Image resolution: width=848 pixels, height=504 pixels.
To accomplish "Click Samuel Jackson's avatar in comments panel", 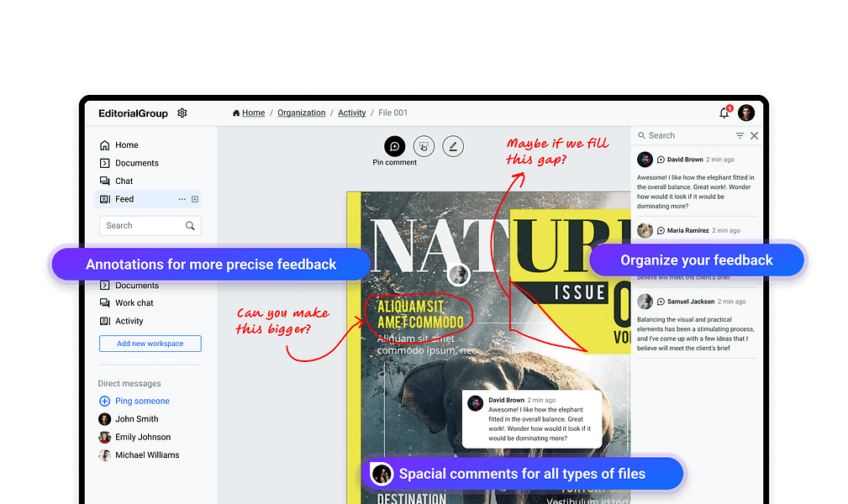I will pyautogui.click(x=645, y=302).
